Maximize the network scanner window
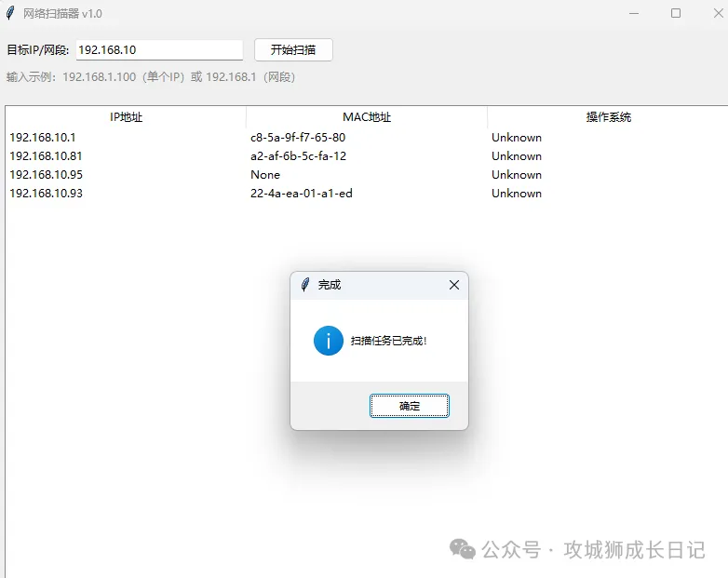Screen dimensions: 728x578 point(676,13)
